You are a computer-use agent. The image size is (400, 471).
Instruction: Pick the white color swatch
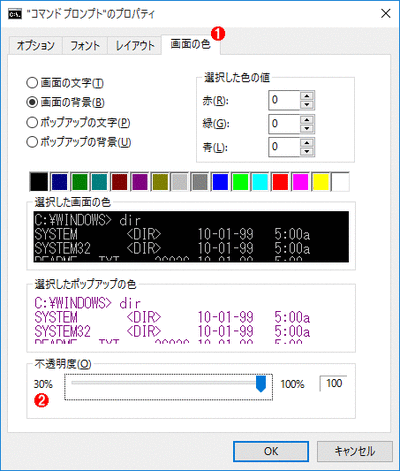coord(340,182)
